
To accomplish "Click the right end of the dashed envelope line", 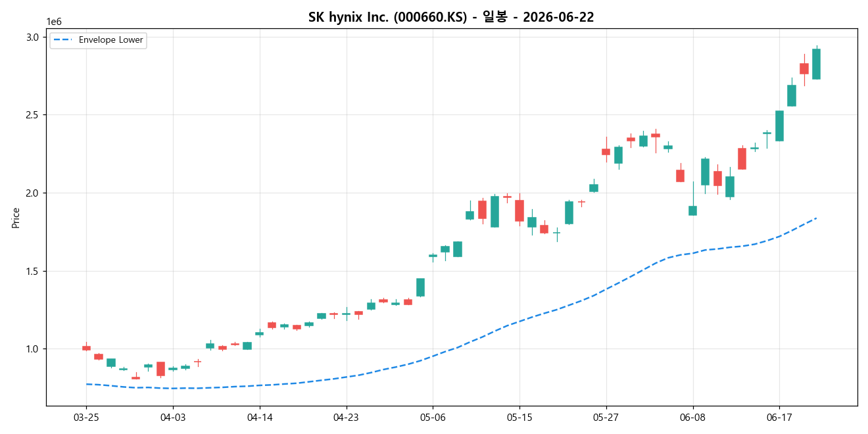I will click(815, 218).
